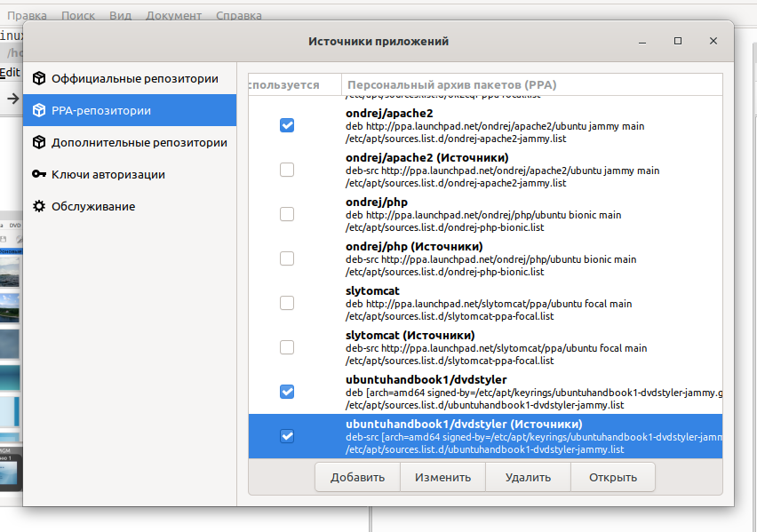Click the Изменить button

(442, 477)
